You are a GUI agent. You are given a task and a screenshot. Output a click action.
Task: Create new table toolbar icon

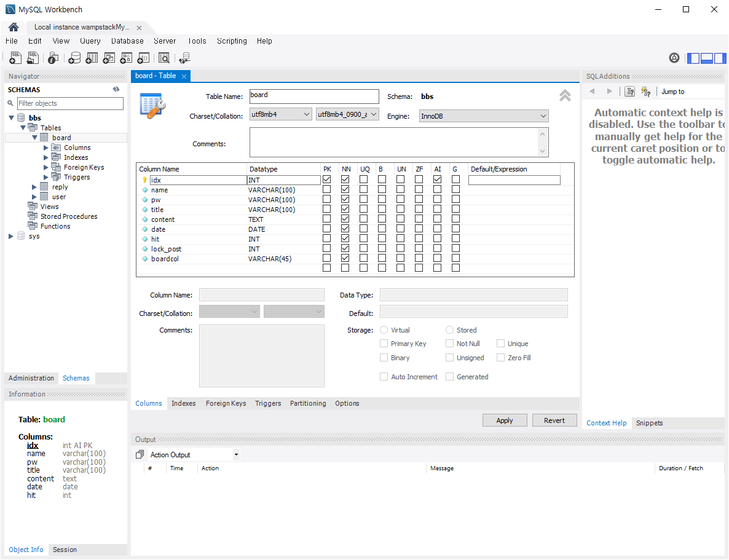point(92,58)
